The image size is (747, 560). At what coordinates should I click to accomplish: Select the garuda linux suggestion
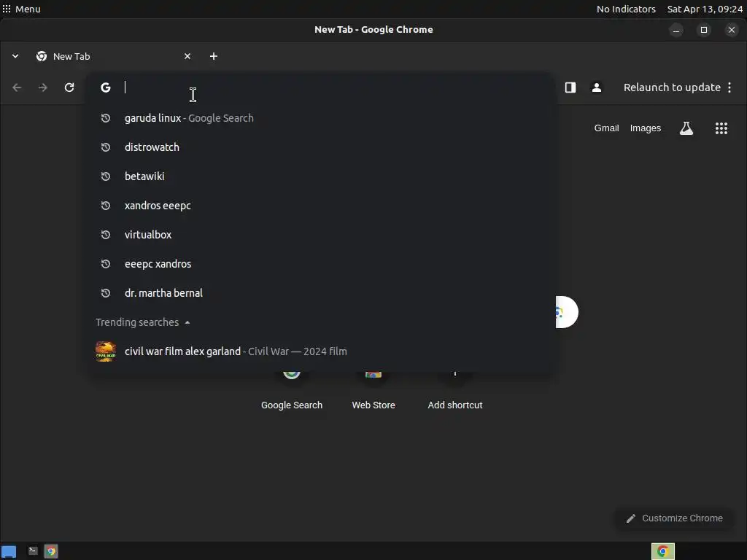[x=320, y=118]
